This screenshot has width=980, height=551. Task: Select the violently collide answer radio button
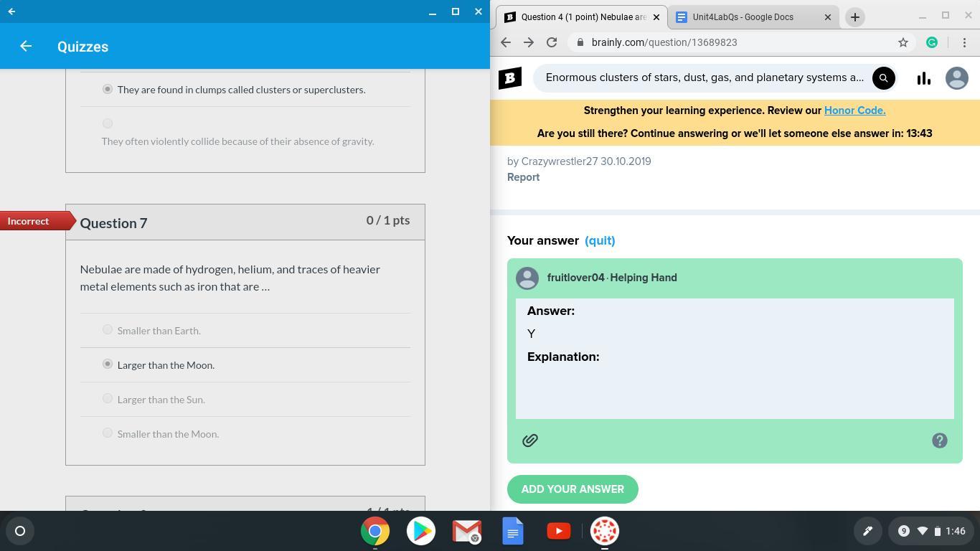pyautogui.click(x=108, y=123)
